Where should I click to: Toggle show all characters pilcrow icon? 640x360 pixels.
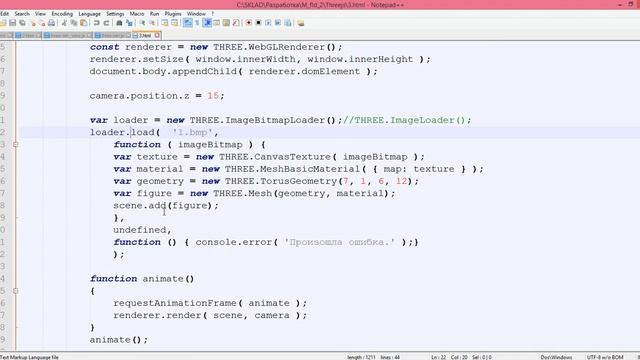point(197,23)
